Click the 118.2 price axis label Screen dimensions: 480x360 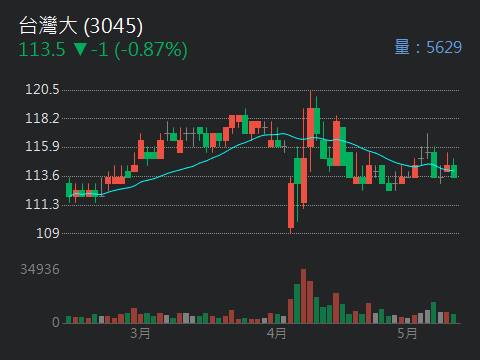pyautogui.click(x=42, y=118)
